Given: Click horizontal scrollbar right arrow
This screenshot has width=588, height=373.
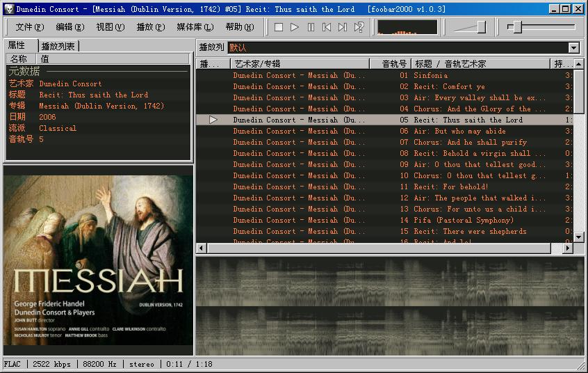Looking at the screenshot, I should click(568, 248).
